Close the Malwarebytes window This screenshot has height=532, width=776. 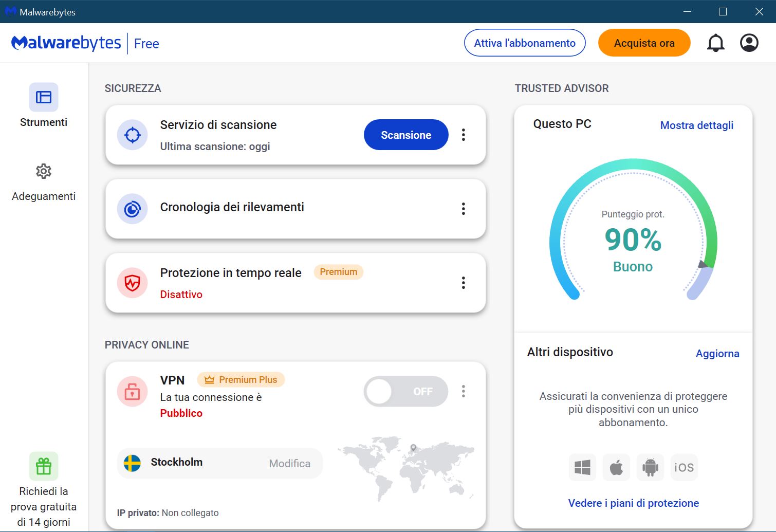tap(759, 11)
